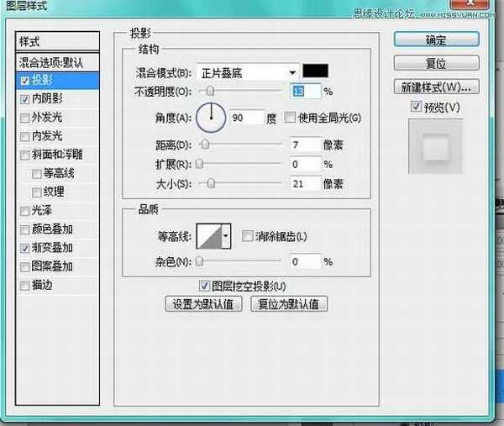Screen dimensions: 504x426
Task: Click the 复位 reset button
Action: pyautogui.click(x=435, y=63)
